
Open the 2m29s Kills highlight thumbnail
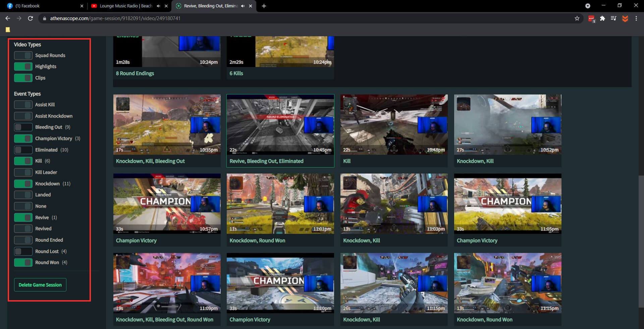(280, 52)
